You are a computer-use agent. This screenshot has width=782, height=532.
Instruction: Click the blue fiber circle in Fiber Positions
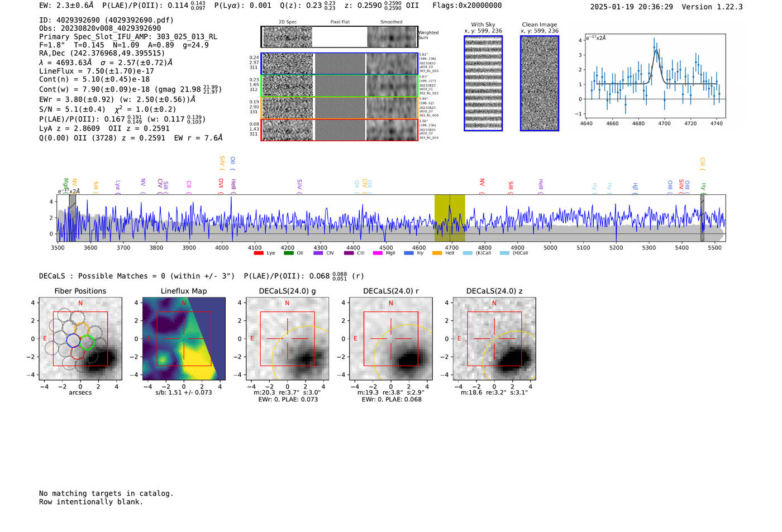[x=73, y=341]
